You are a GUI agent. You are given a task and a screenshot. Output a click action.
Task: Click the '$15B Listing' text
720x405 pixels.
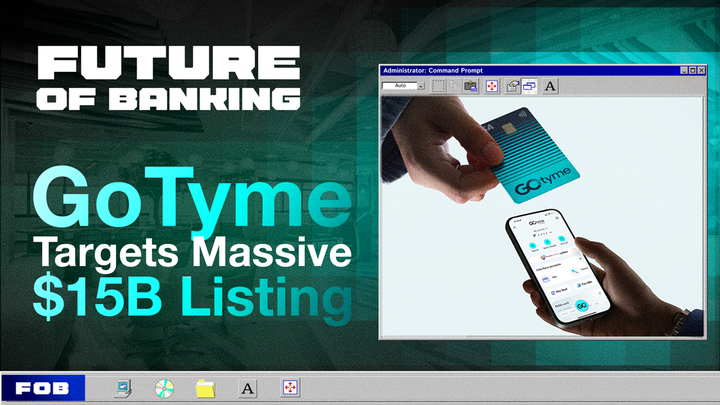(x=192, y=298)
